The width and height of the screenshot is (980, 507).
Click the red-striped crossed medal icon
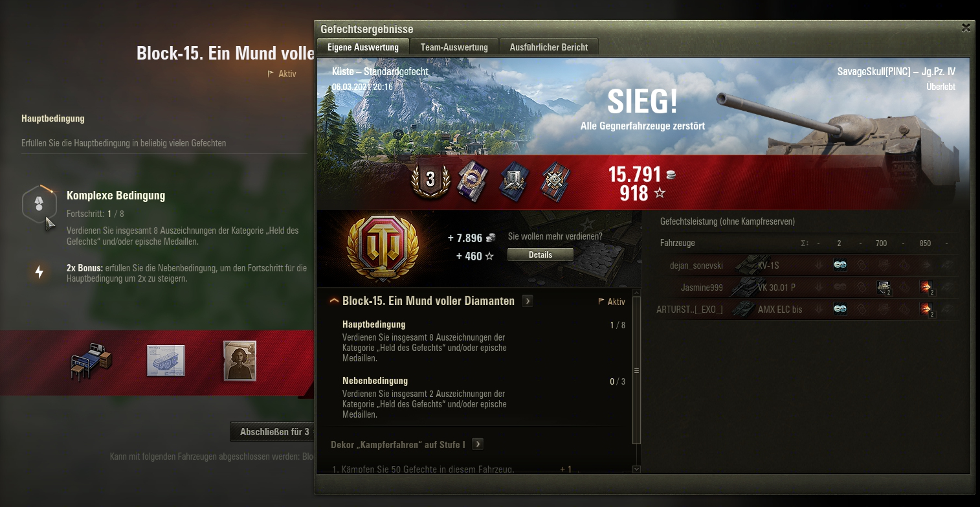[x=555, y=180]
